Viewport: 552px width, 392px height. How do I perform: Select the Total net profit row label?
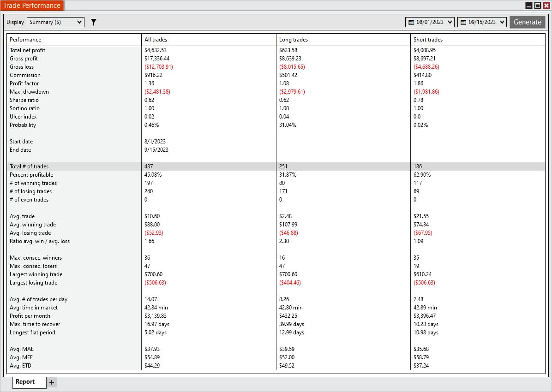28,50
